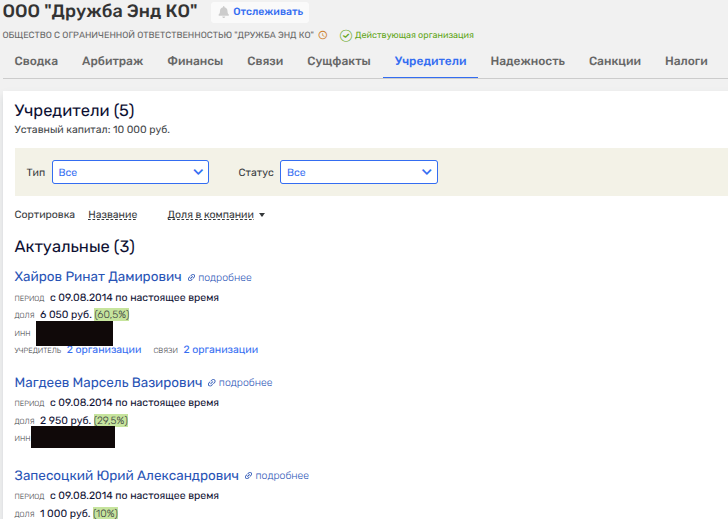Open the Арбитраж tab
Image resolution: width=728 pixels, height=519 pixels.
tap(112, 61)
